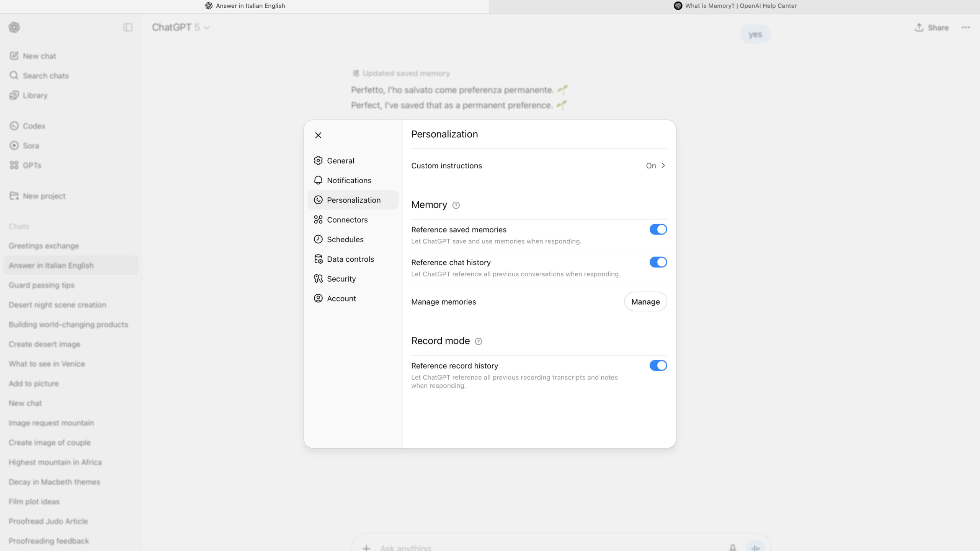Screen dimensions: 980x551
Task: Collapse the sidebar with the panel icon
Action: pos(128,28)
